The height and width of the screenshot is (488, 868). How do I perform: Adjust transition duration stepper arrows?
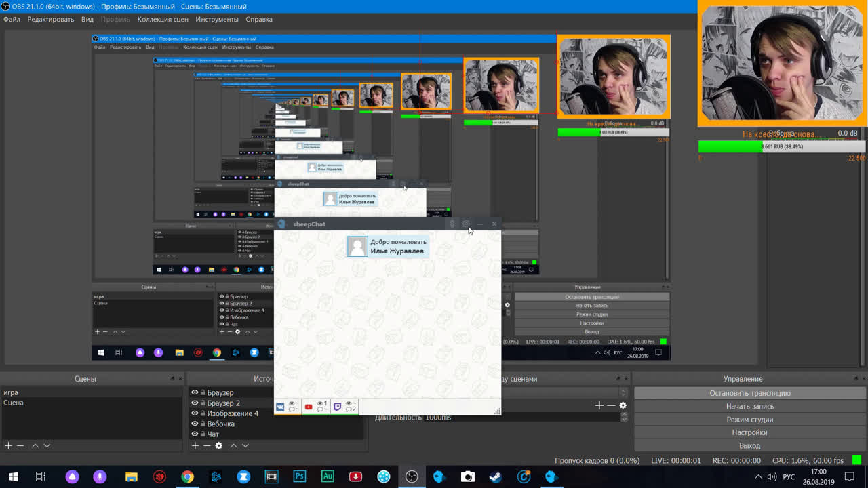(623, 417)
